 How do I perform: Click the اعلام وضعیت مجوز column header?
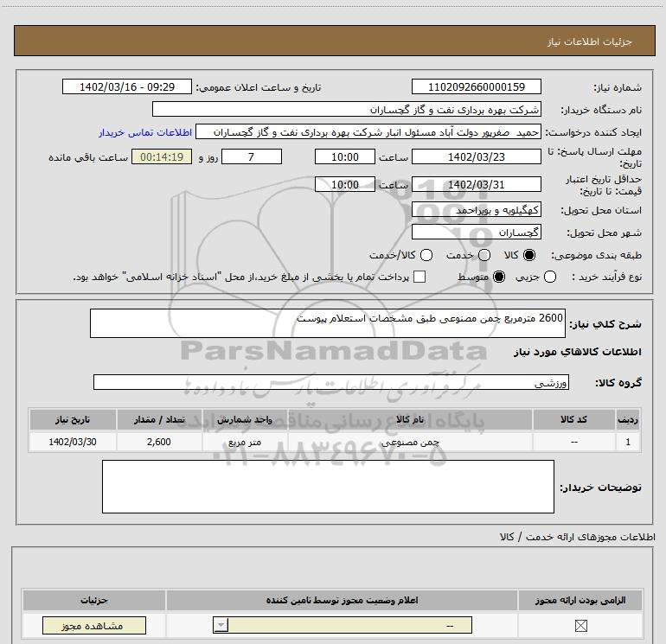[x=342, y=600]
